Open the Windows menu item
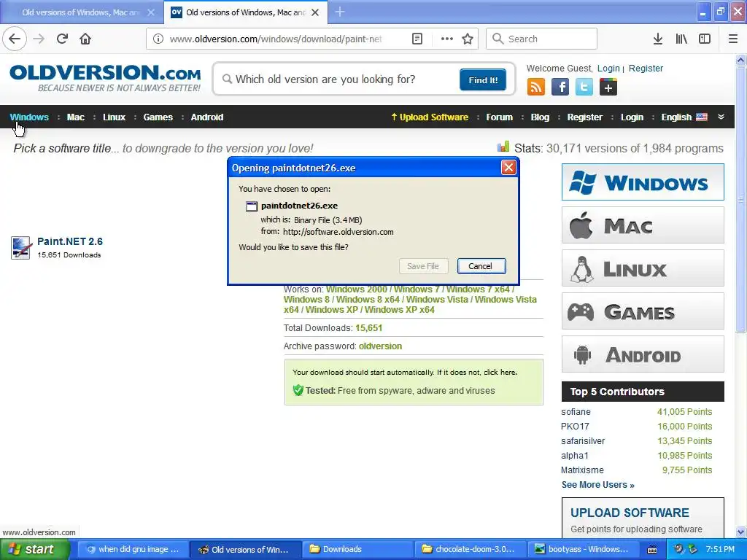The height and width of the screenshot is (560, 747). tap(29, 117)
